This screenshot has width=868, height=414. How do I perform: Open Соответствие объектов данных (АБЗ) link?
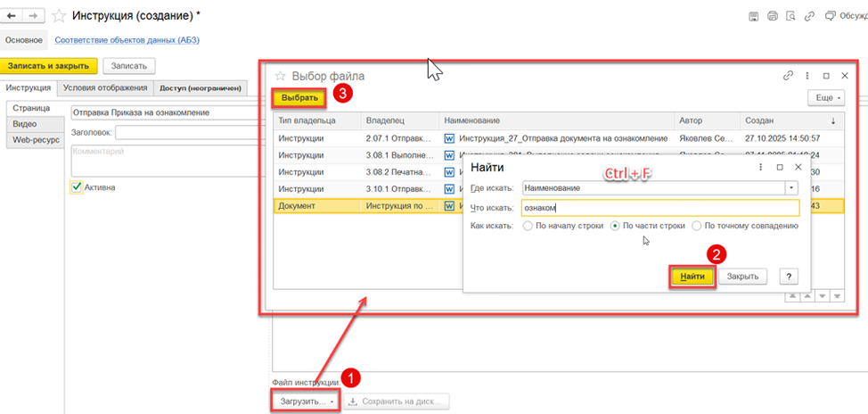coord(127,40)
